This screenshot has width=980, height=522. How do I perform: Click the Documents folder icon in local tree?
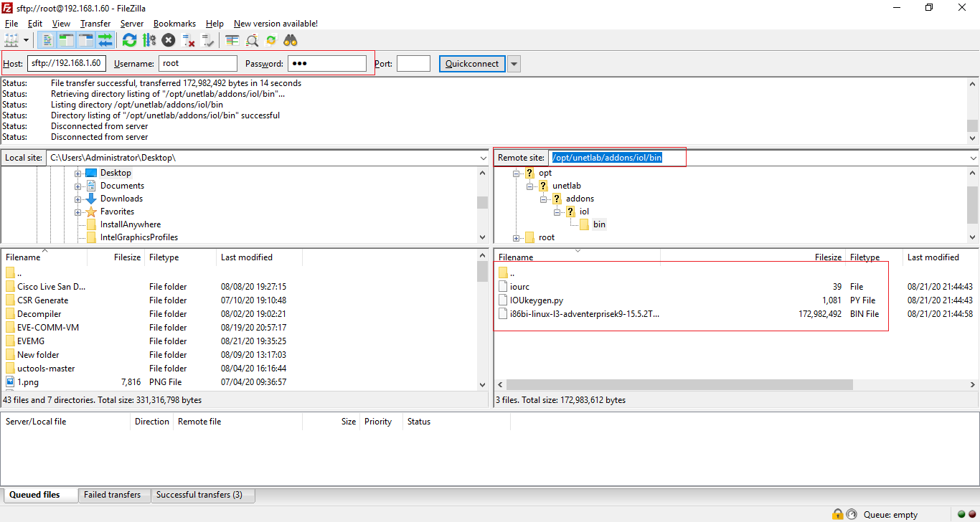(91, 186)
